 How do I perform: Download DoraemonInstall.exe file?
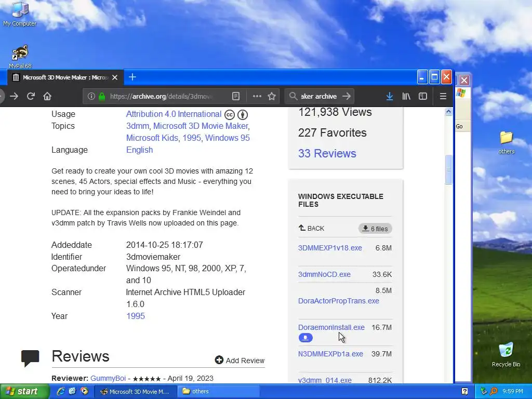331,327
